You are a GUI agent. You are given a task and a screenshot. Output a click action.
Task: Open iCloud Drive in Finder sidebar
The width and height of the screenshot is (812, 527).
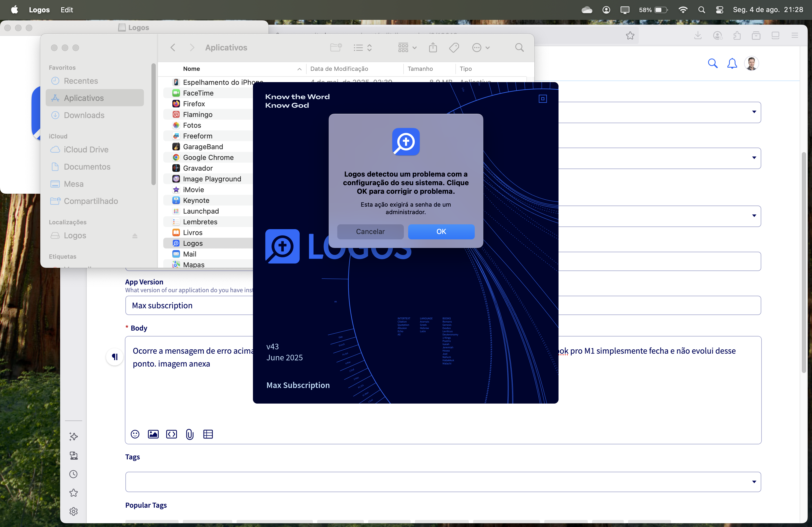[x=95, y=149]
